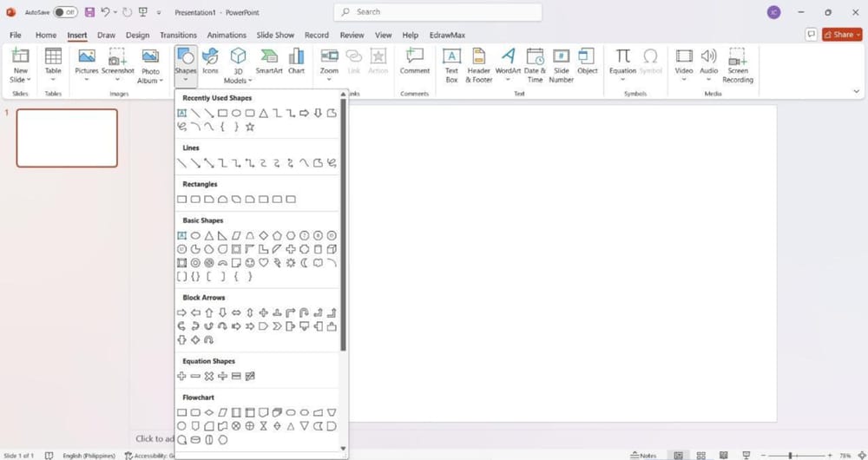Switch to Reading View in status bar
This screenshot has width=868, height=460.
point(723,456)
